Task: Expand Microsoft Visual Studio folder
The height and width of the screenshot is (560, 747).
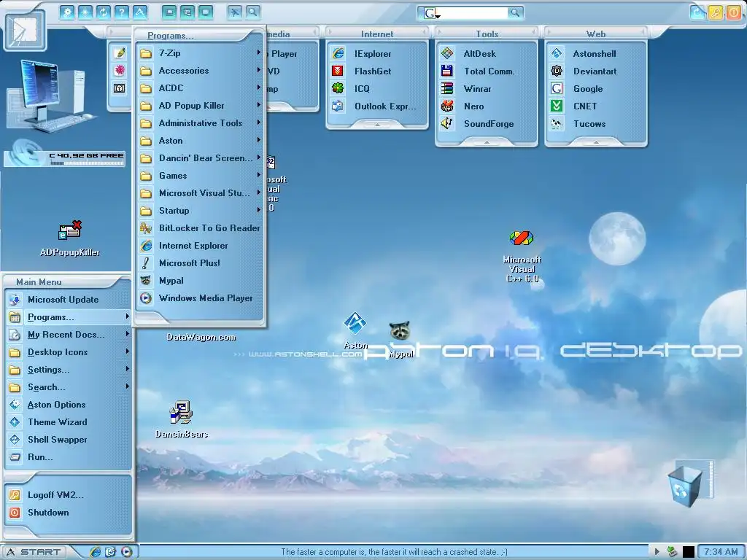Action: point(200,193)
